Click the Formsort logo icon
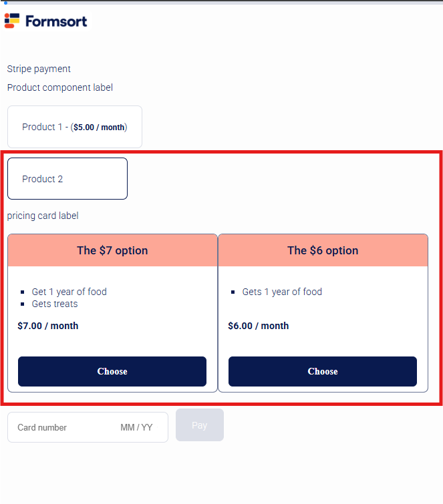Image resolution: width=443 pixels, height=504 pixels. click(x=12, y=21)
